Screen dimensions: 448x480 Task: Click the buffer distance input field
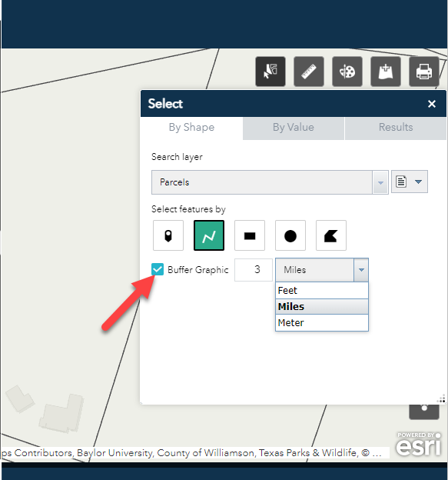[254, 270]
